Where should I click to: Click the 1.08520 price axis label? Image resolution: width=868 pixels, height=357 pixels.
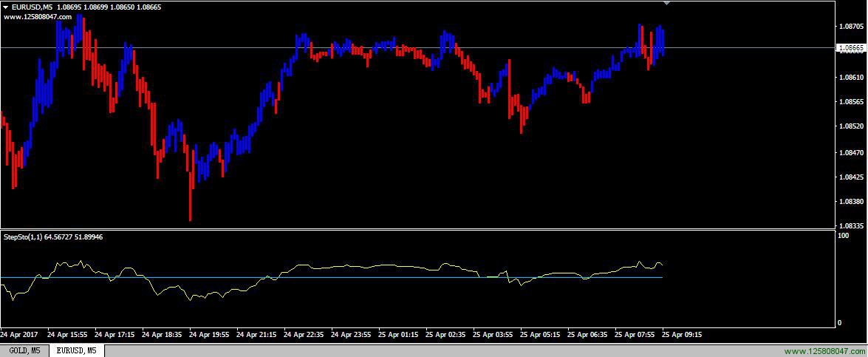point(852,126)
